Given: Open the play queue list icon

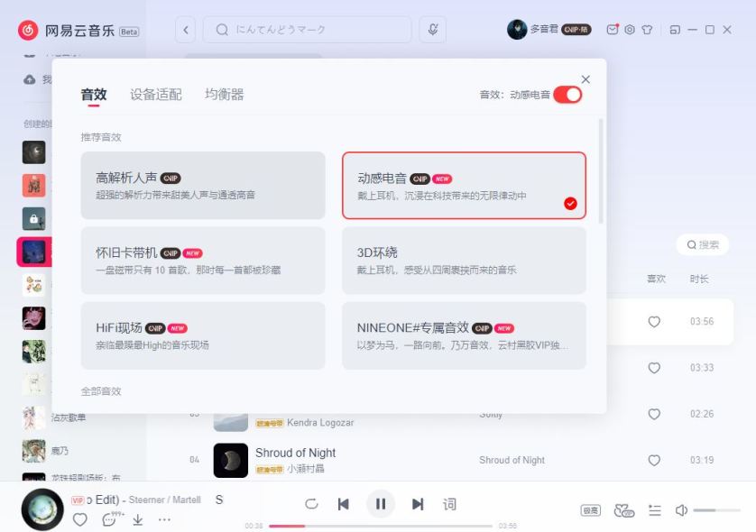Looking at the screenshot, I should 654,510.
